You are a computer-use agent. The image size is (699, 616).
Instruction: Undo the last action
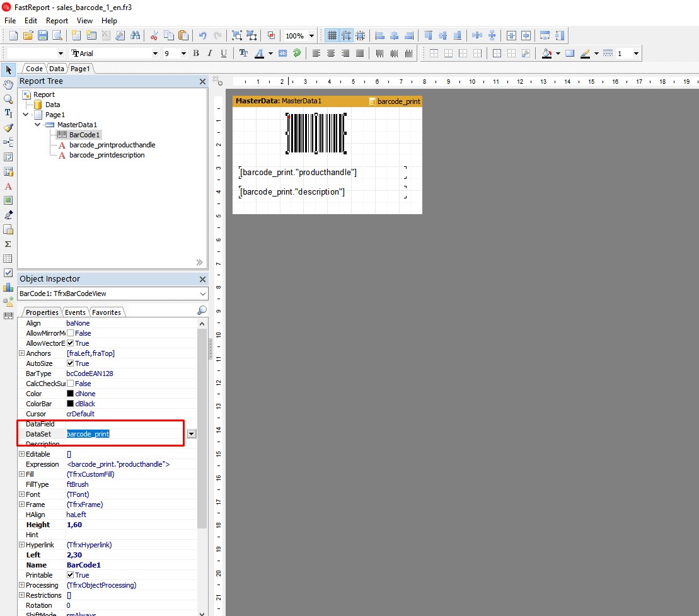(x=203, y=36)
